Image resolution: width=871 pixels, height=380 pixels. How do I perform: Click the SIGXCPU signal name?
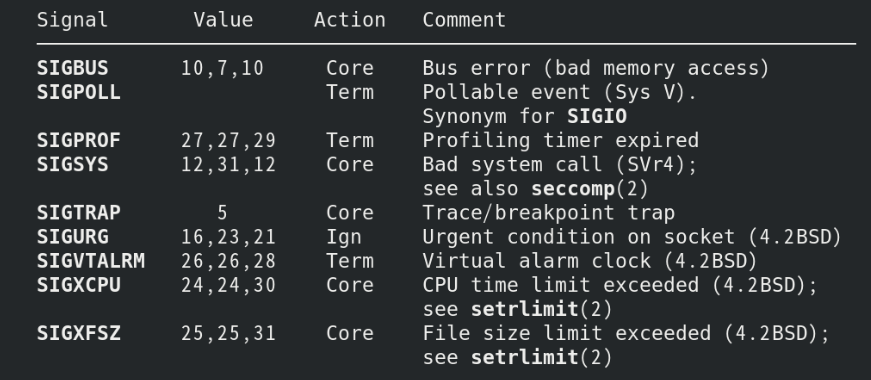click(x=78, y=285)
